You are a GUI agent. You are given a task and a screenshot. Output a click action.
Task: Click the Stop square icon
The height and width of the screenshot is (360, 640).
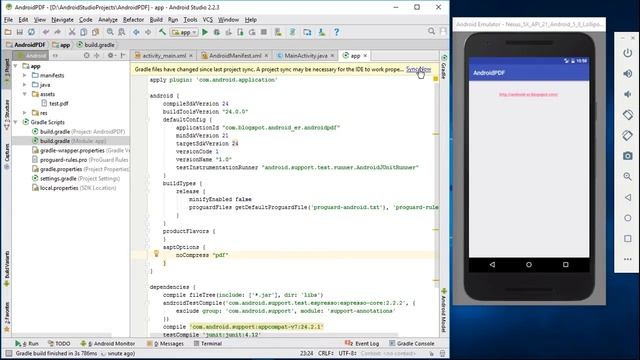coord(264,32)
